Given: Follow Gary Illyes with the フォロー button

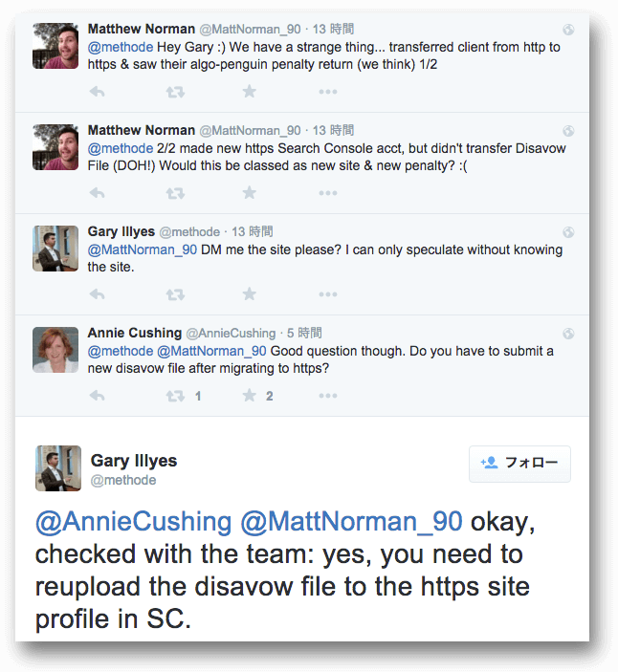Looking at the screenshot, I should [519, 464].
